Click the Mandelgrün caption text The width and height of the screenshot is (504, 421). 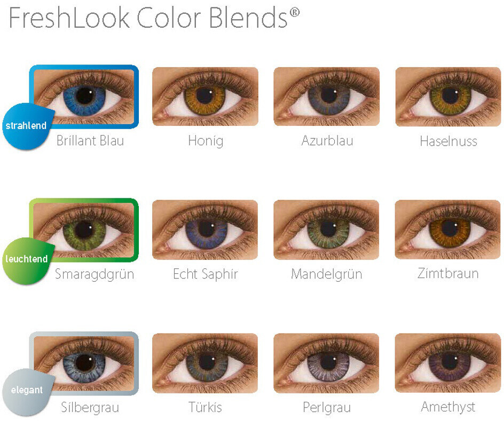point(327,275)
